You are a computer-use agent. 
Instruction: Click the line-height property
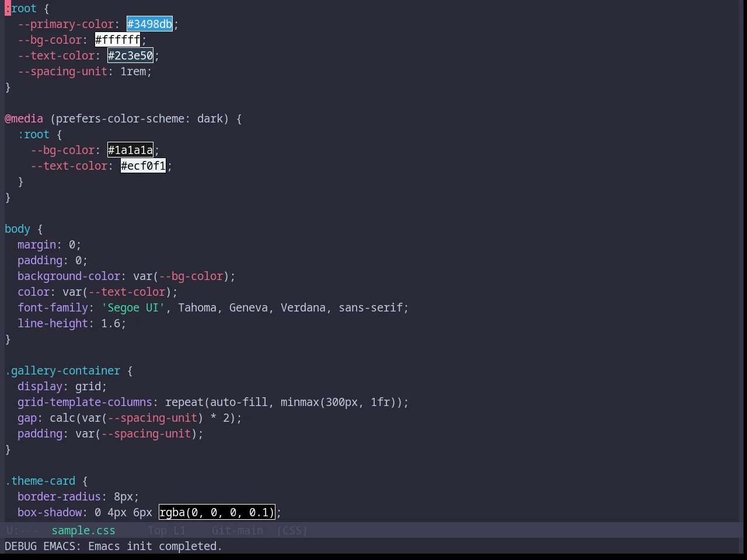click(53, 323)
